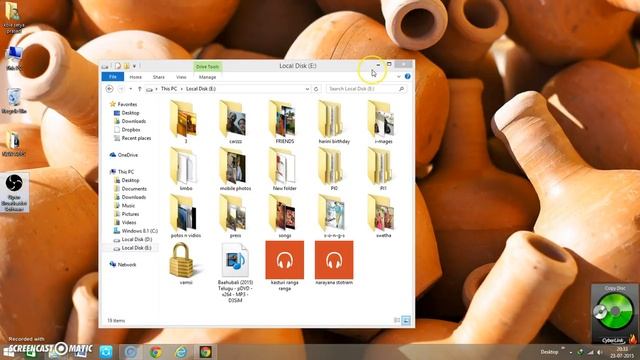
Task: Select the harini birthday folder
Action: tap(334, 122)
